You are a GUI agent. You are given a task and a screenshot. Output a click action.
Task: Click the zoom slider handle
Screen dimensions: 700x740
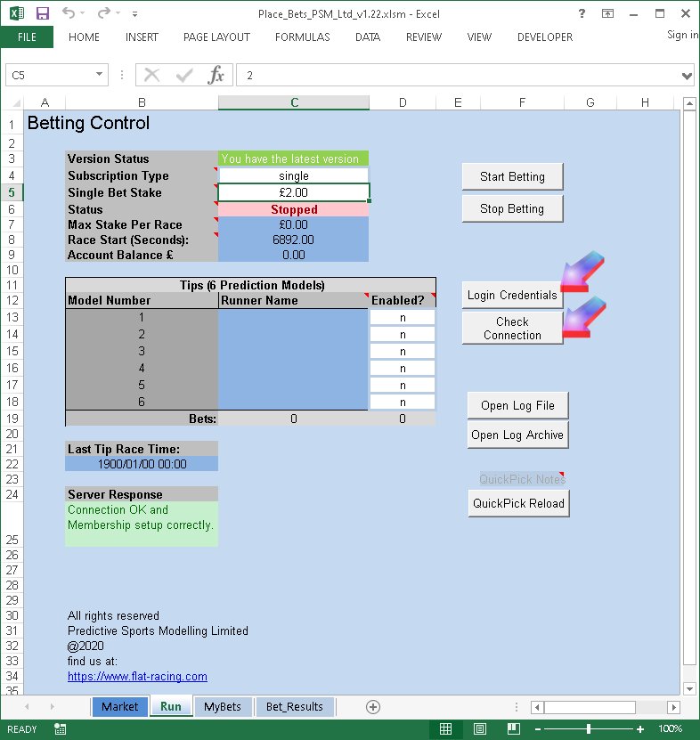(x=589, y=729)
